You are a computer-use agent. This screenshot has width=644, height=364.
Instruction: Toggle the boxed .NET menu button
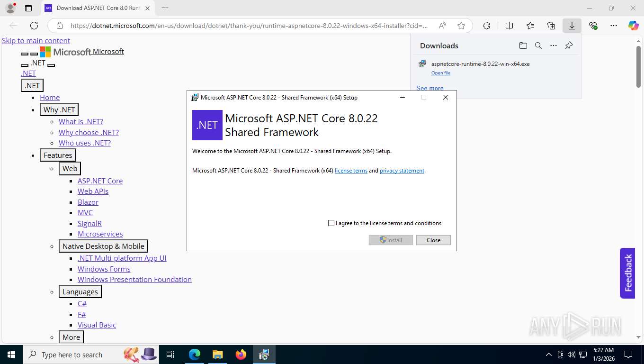click(32, 85)
